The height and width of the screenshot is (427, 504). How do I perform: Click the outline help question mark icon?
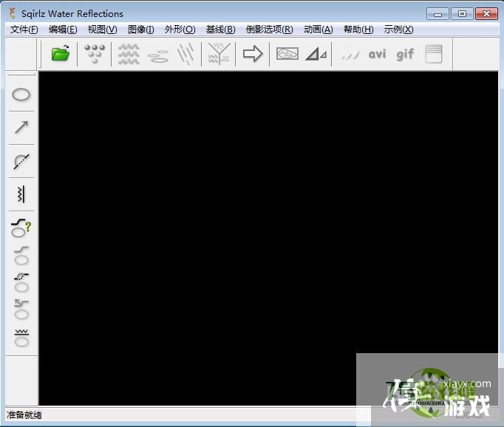tap(21, 228)
